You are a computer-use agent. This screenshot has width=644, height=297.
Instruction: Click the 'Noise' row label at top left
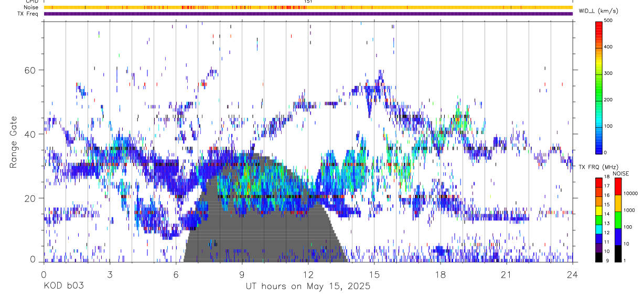[31, 7]
